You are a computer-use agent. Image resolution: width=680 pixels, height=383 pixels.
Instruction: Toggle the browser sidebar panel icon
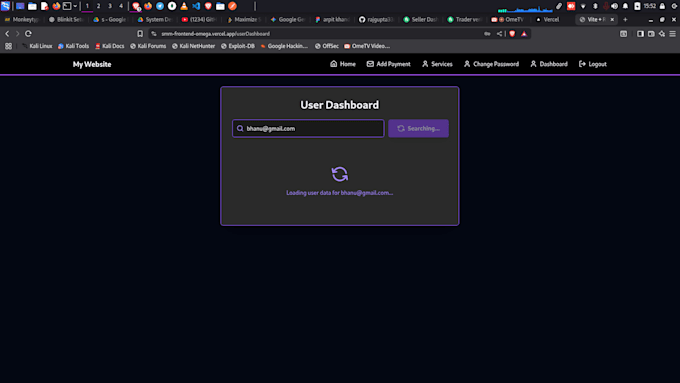click(640, 33)
